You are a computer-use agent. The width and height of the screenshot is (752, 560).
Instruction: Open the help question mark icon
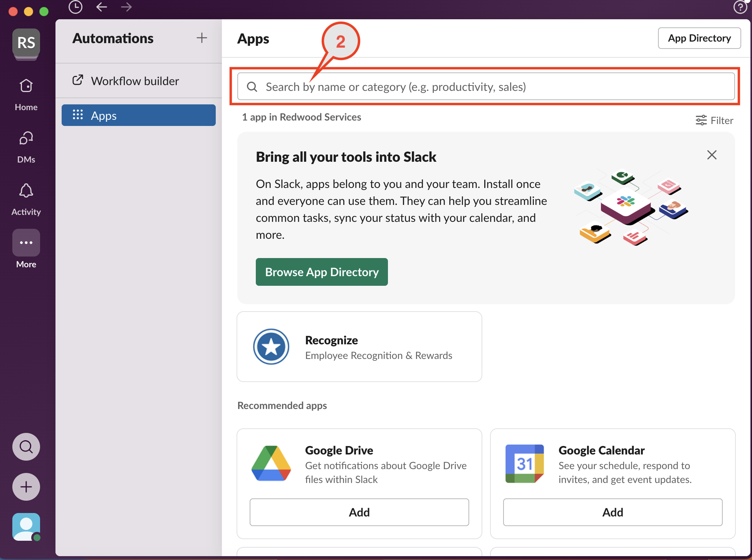[x=740, y=7]
